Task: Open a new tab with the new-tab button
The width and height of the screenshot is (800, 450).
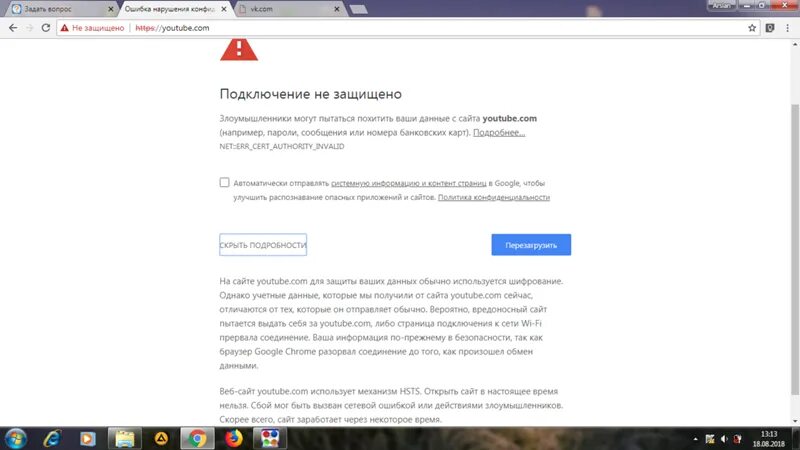Action: [x=359, y=9]
